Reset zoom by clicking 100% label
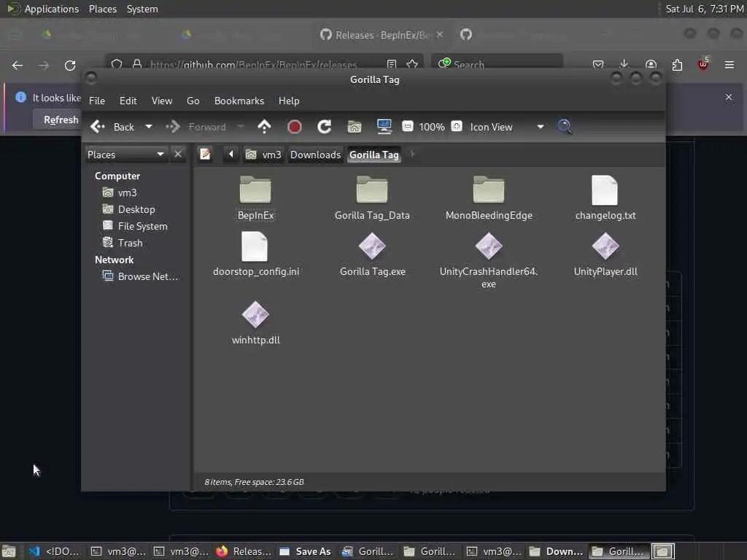Image resolution: width=747 pixels, height=560 pixels. 432,127
